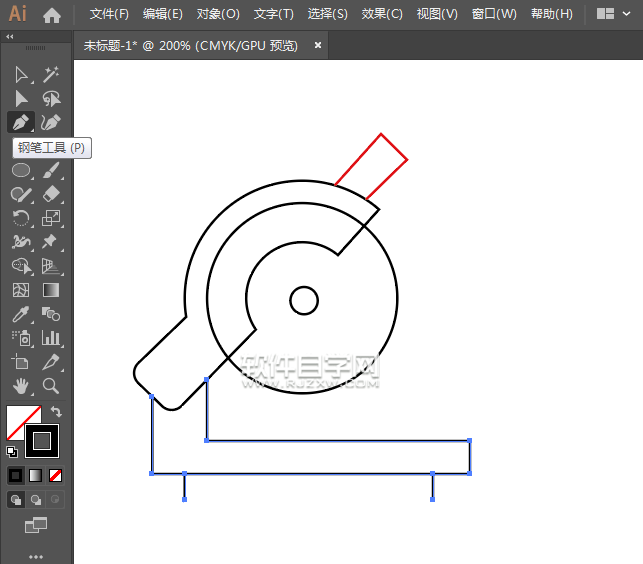This screenshot has width=643, height=564.
Task: Select the Zoom magnifier tool
Action: click(x=51, y=386)
